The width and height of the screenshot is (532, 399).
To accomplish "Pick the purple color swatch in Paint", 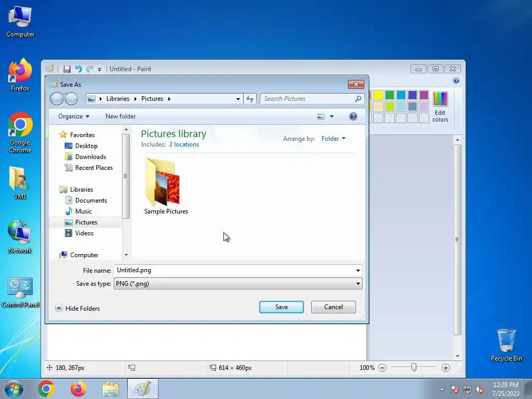I will 424,95.
